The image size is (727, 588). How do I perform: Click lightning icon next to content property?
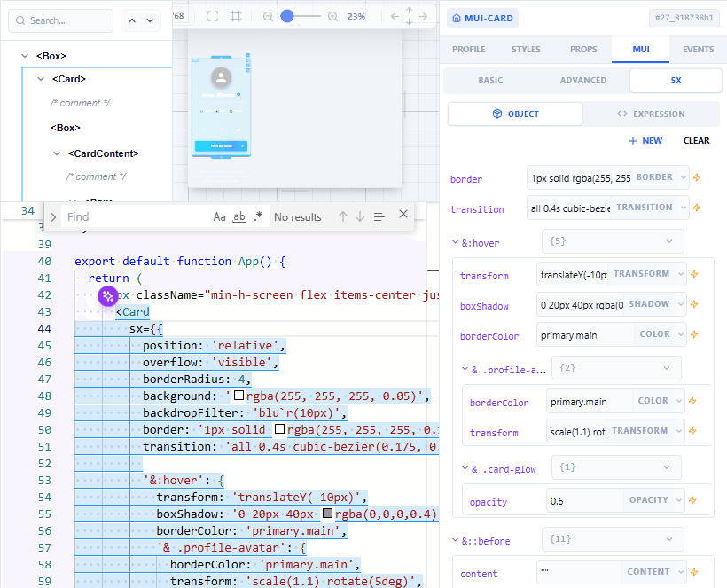(x=694, y=572)
